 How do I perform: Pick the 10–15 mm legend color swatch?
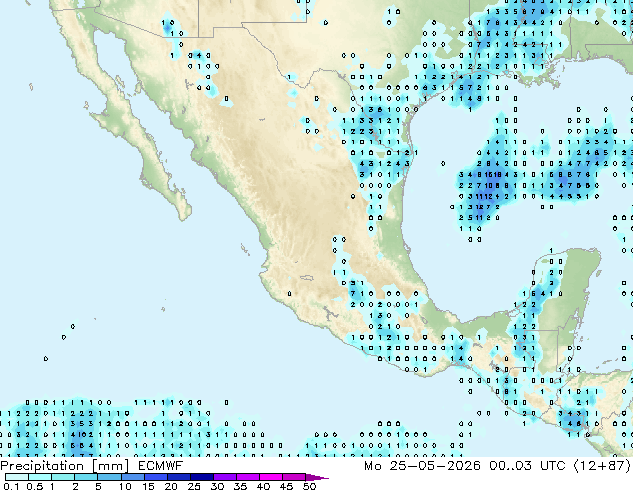tap(132, 477)
